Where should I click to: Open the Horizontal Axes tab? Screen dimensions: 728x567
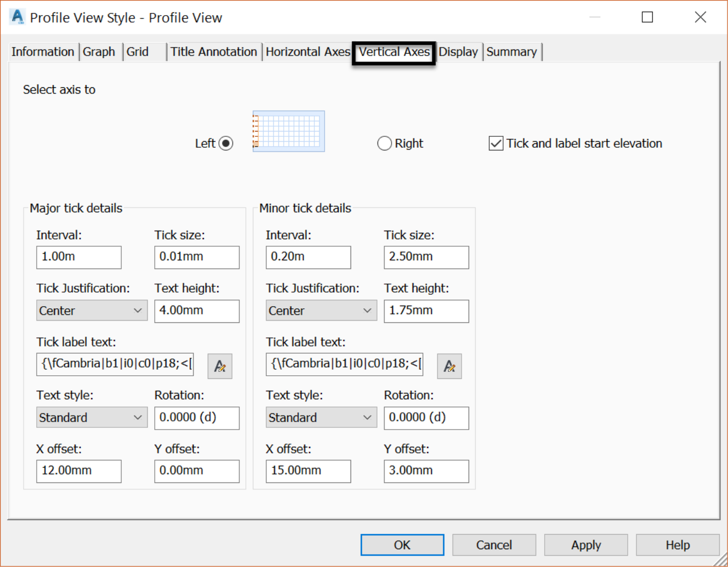pyautogui.click(x=308, y=52)
